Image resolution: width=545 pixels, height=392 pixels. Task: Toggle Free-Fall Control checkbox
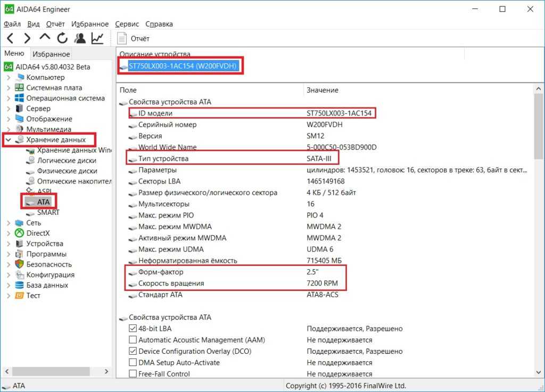coord(133,373)
